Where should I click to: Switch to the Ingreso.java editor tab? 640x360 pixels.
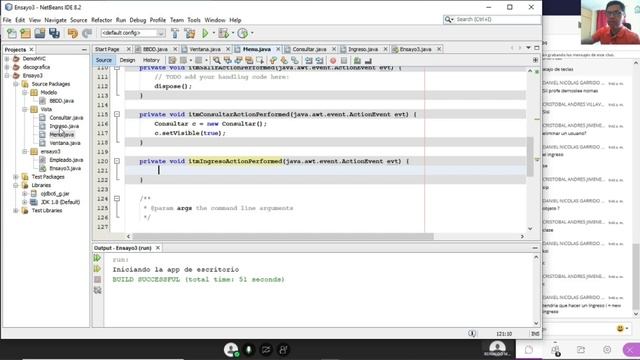click(363, 49)
